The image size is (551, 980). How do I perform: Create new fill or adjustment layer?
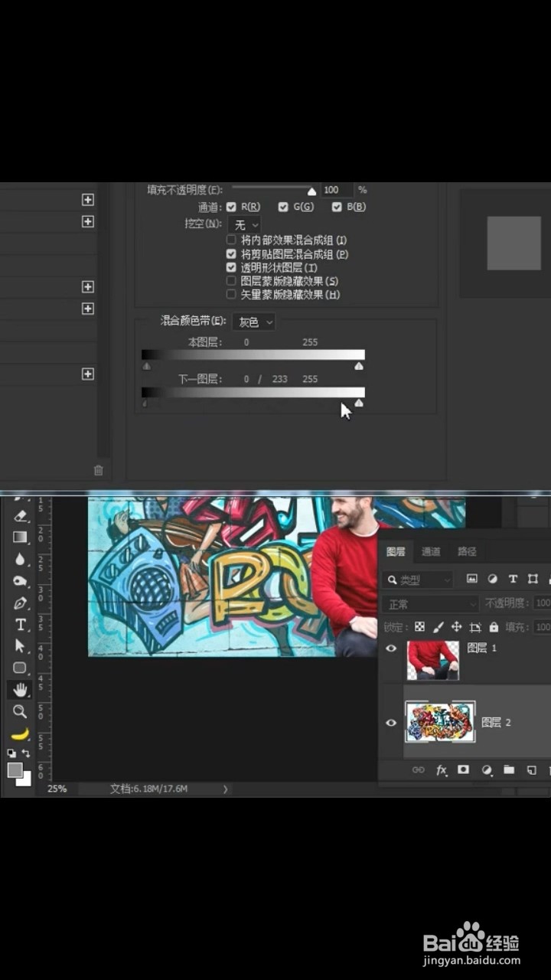pyautogui.click(x=487, y=770)
